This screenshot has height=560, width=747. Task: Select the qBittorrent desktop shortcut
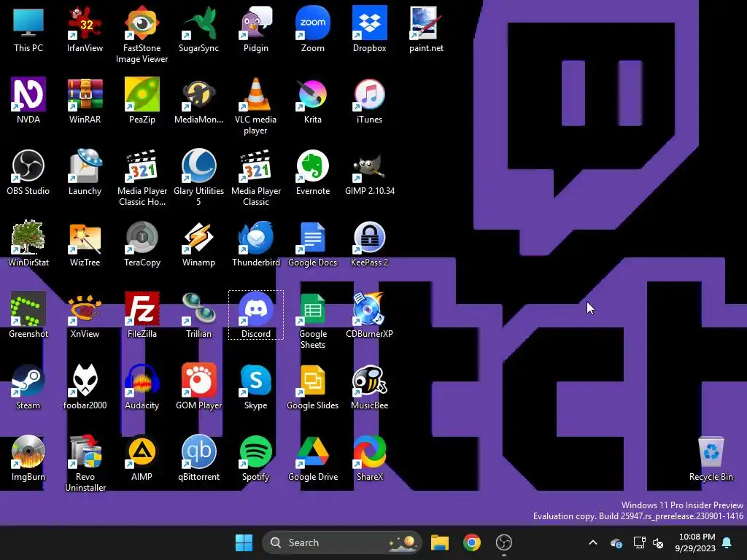(x=198, y=458)
